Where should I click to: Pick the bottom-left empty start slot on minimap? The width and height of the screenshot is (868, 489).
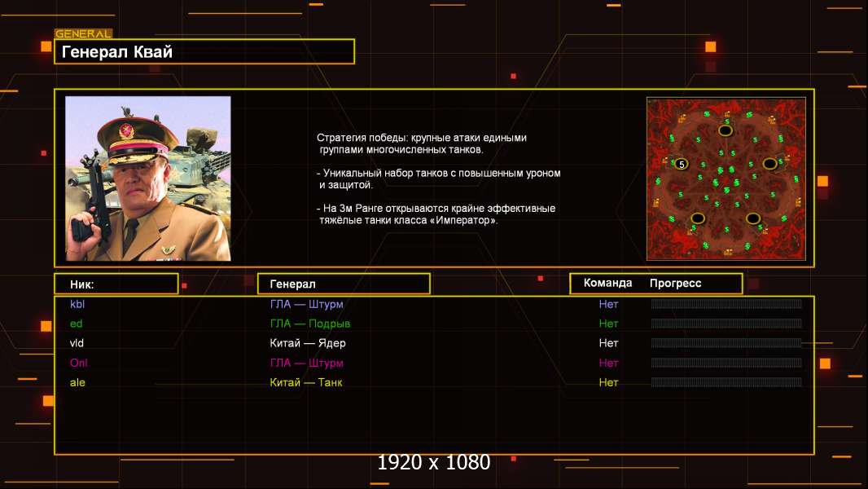tap(698, 218)
